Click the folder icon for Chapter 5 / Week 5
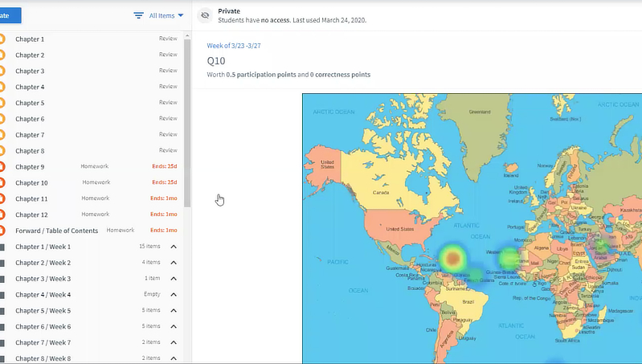Image resolution: width=642 pixels, height=364 pixels. [x=2, y=310]
